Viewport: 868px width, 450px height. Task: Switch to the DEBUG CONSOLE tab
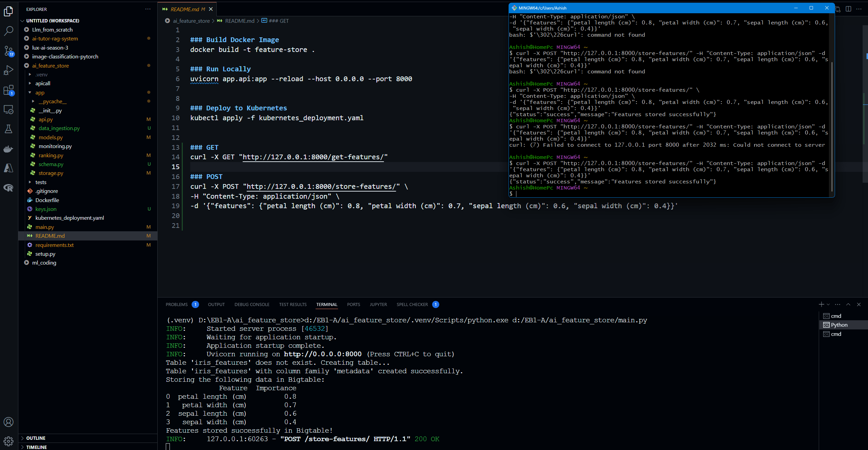tap(252, 304)
